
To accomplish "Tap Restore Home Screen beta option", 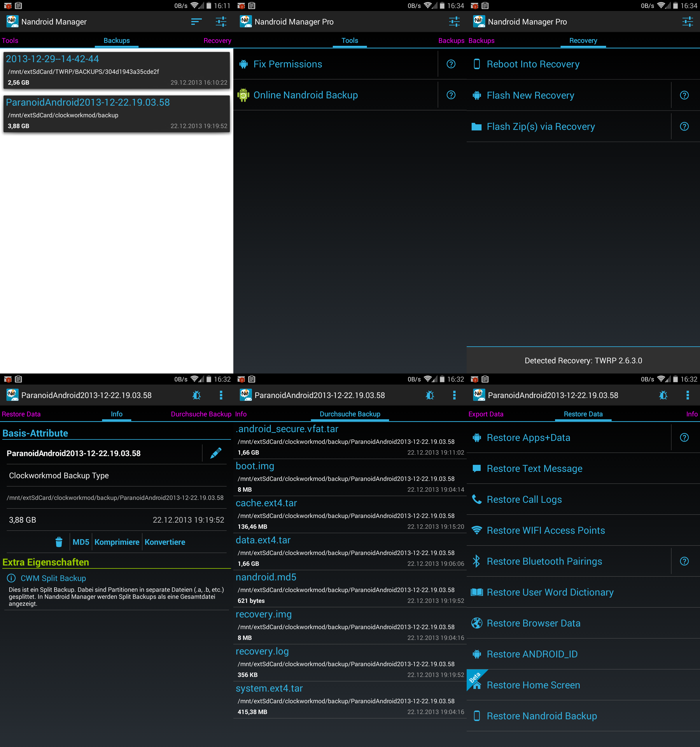I will pyautogui.click(x=583, y=685).
